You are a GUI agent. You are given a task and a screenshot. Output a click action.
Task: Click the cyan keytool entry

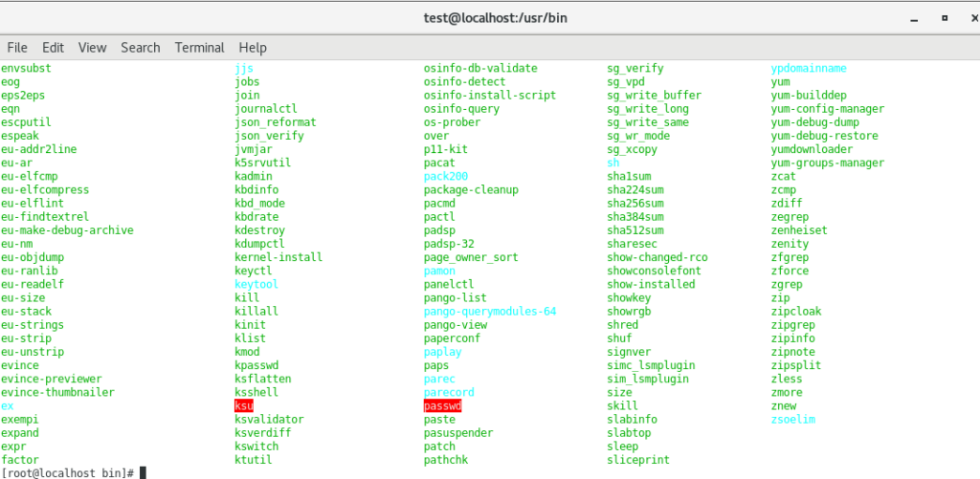coord(256,284)
